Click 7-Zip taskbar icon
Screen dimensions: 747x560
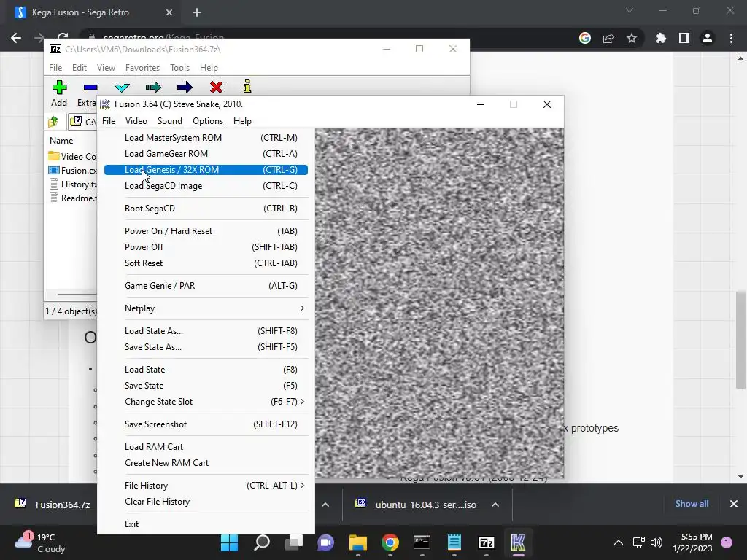click(x=486, y=542)
